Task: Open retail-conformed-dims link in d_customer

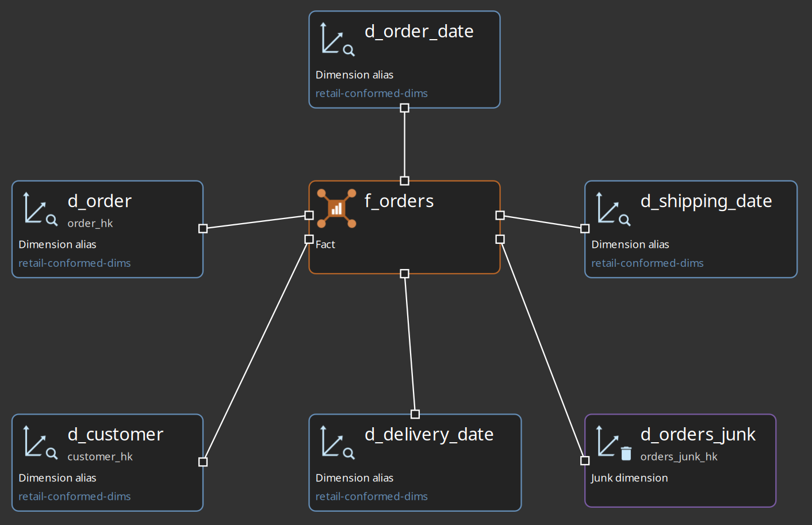Action: click(x=74, y=496)
